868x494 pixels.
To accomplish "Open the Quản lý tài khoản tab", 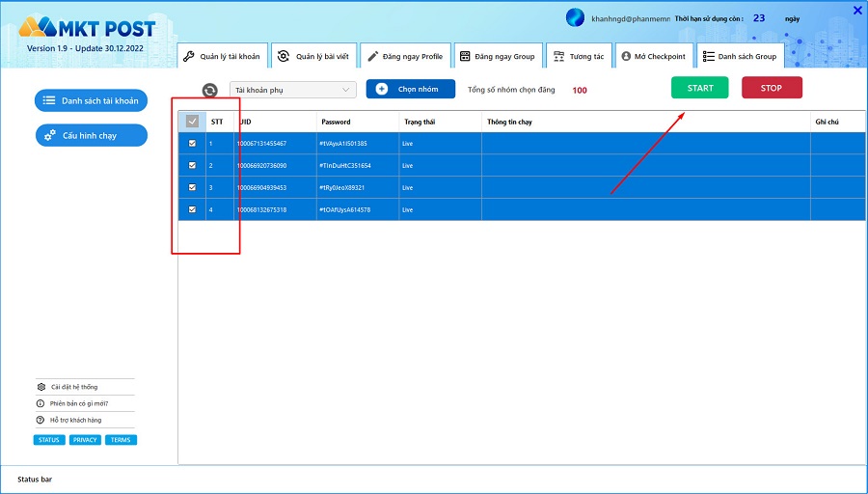I will click(x=223, y=56).
